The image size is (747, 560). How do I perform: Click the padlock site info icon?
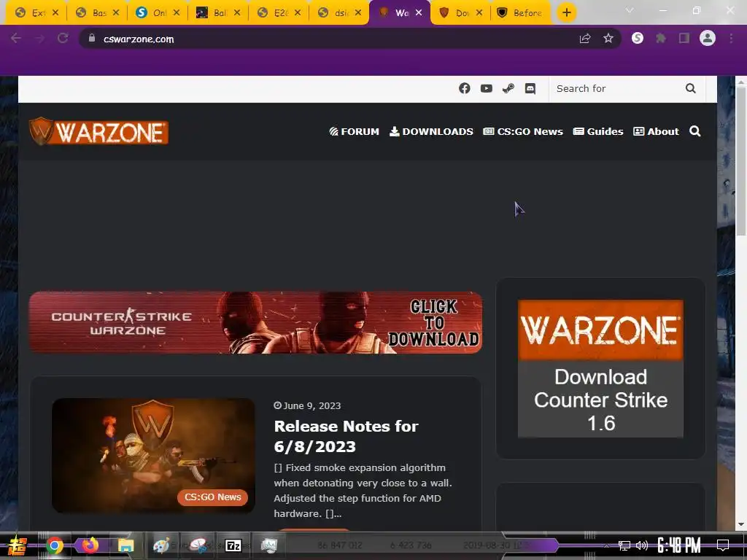click(92, 39)
